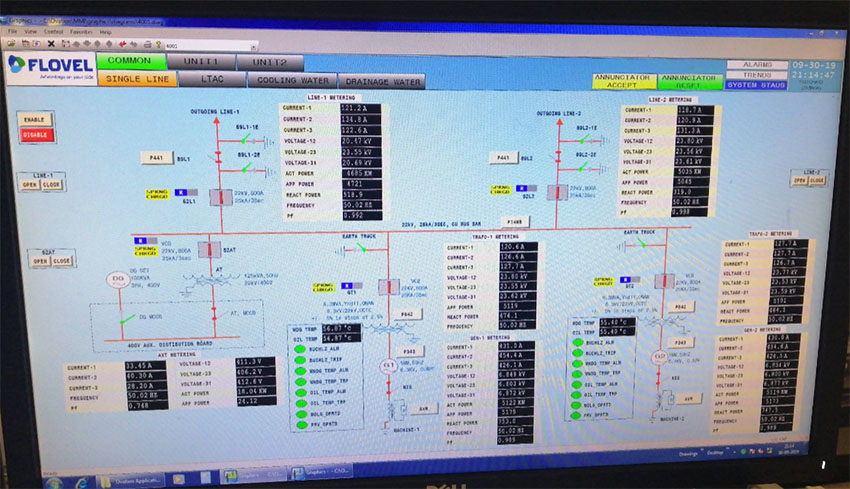Click the Flovel logo
Image resolution: width=850 pixels, height=489 pixels.
coord(50,64)
